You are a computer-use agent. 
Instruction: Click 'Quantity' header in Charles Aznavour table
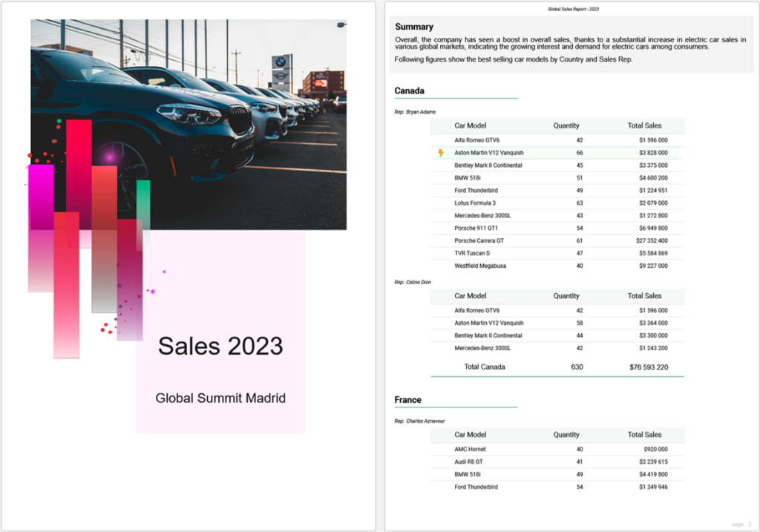(x=566, y=435)
